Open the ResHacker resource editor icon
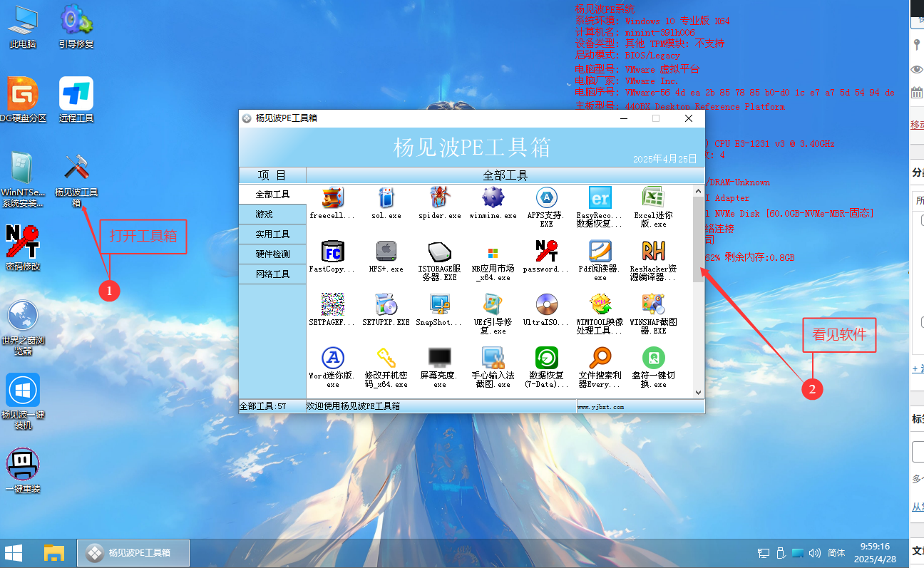The image size is (924, 568). coord(653,252)
